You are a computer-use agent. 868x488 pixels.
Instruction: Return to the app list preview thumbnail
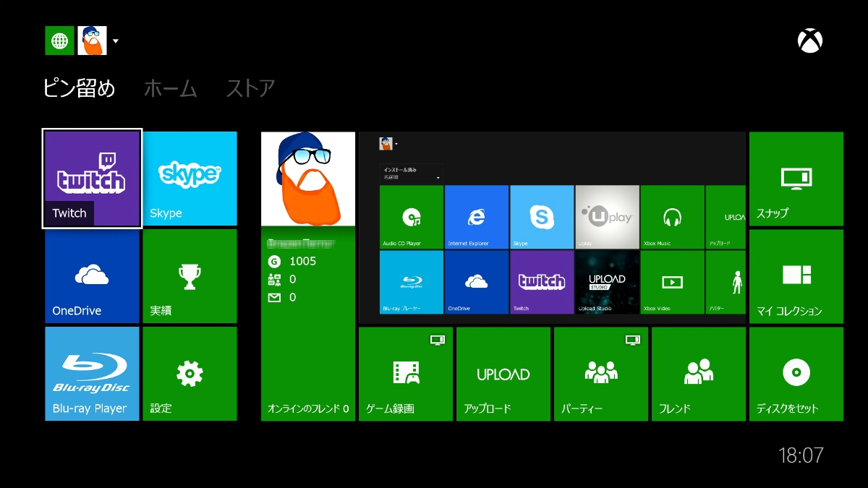(552, 228)
